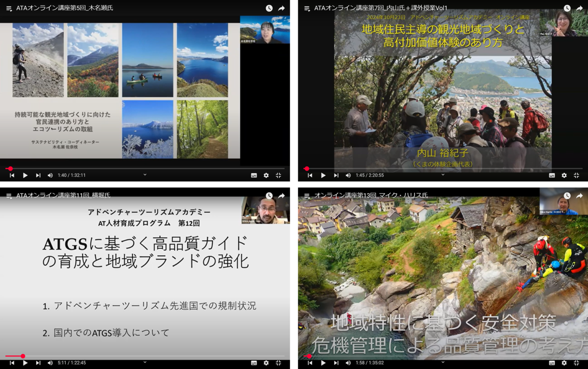Skip to next in 第7回_内山氏 player
Viewport: 588px width, 369px height.
coord(336,175)
